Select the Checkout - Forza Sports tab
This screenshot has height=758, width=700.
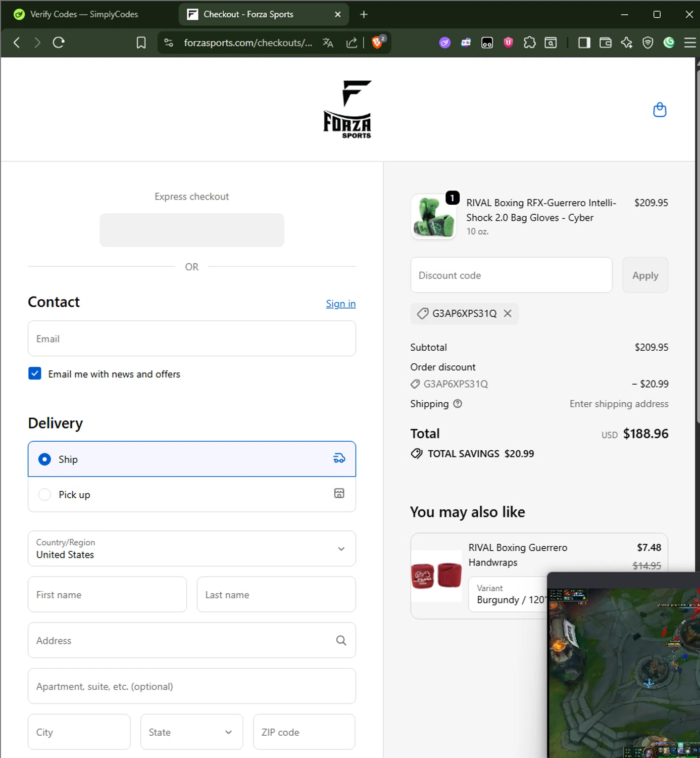click(x=264, y=14)
